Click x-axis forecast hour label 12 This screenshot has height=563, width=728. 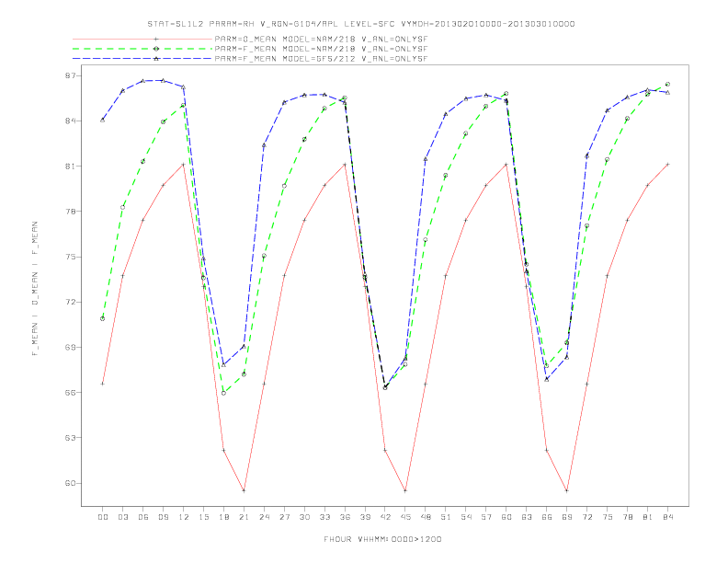tap(184, 517)
